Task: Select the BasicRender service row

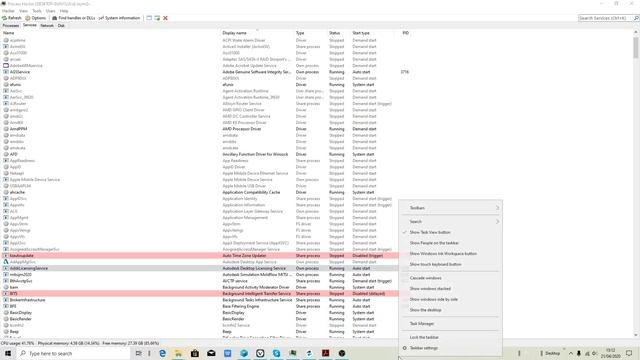Action: [x=200, y=319]
